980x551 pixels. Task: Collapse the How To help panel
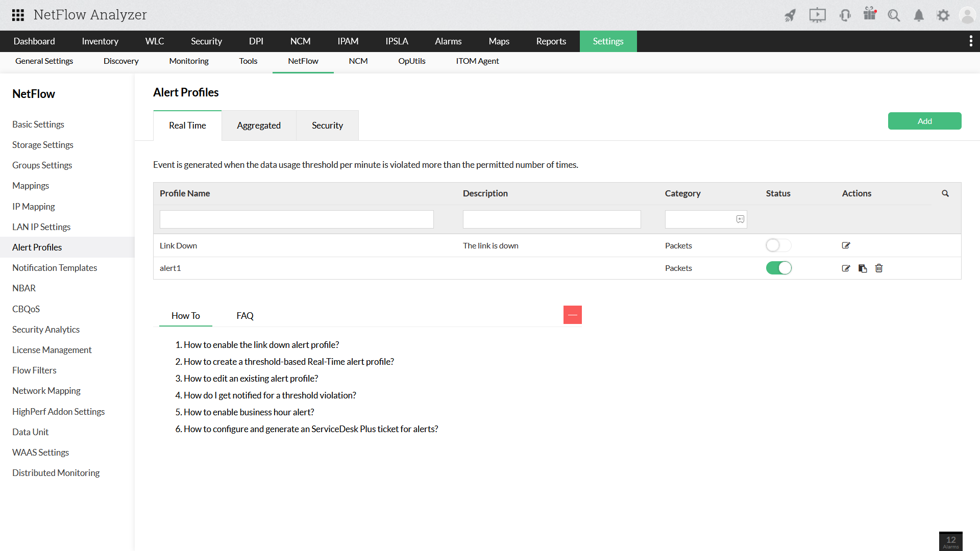click(x=572, y=315)
